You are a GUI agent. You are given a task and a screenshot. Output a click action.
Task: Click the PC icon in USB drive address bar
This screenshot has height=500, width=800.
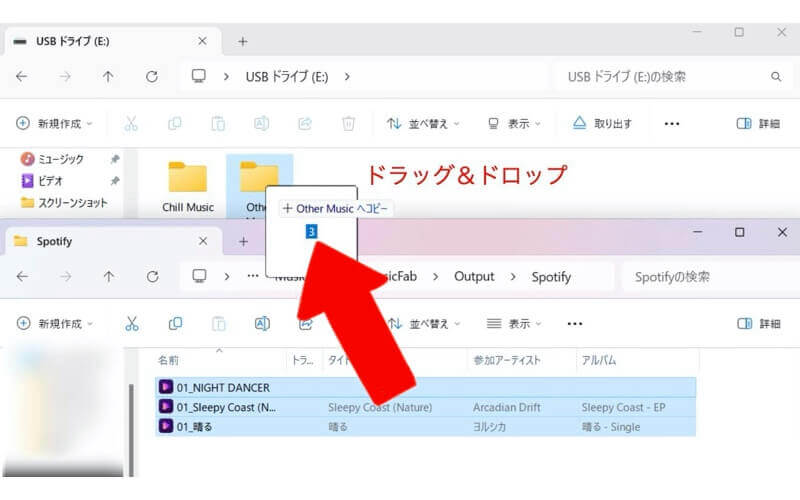tap(198, 77)
